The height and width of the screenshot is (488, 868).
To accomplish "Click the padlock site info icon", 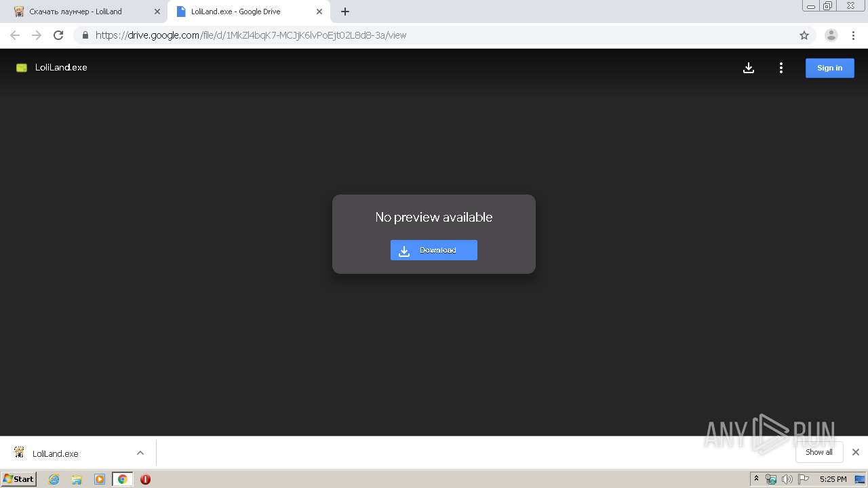I will 85,35.
